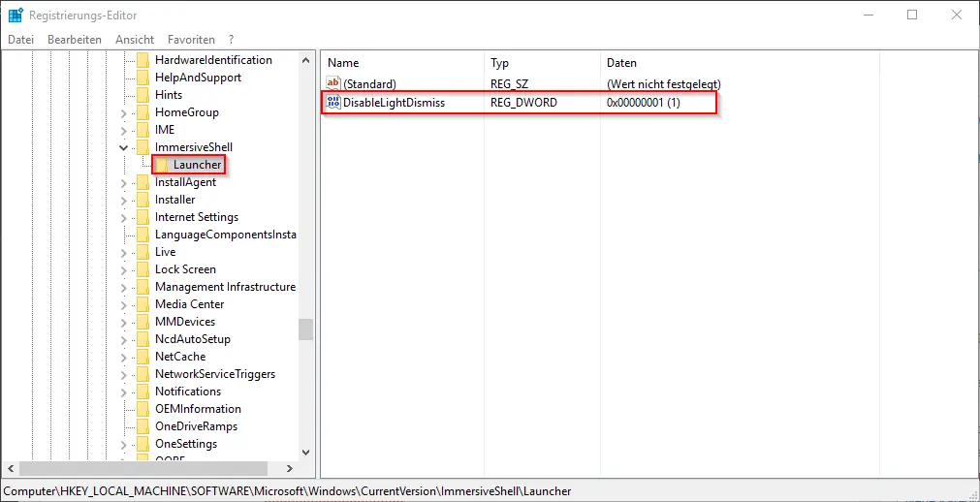Expand the MMDevices key
980x502 pixels.
[124, 323]
